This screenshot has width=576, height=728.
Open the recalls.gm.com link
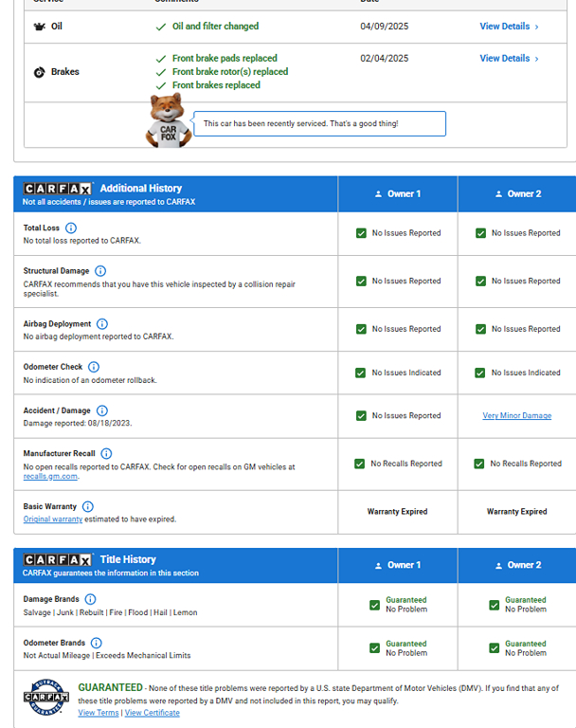coord(50,477)
